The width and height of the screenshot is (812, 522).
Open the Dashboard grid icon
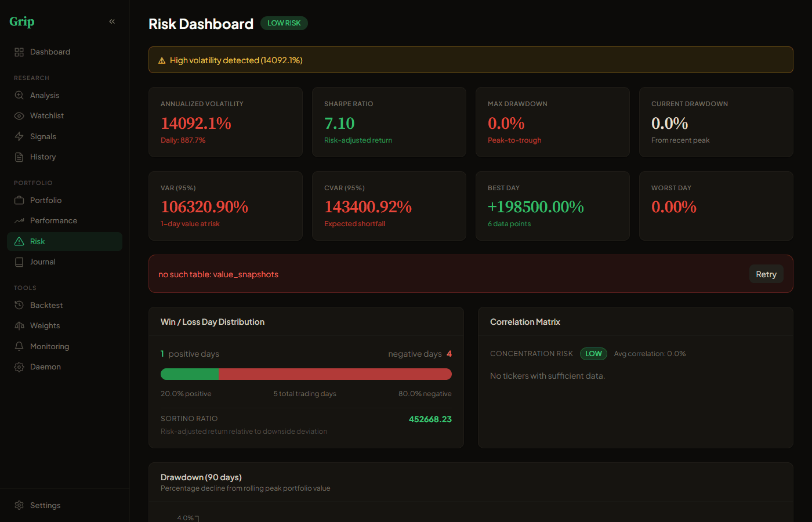pyautogui.click(x=19, y=52)
